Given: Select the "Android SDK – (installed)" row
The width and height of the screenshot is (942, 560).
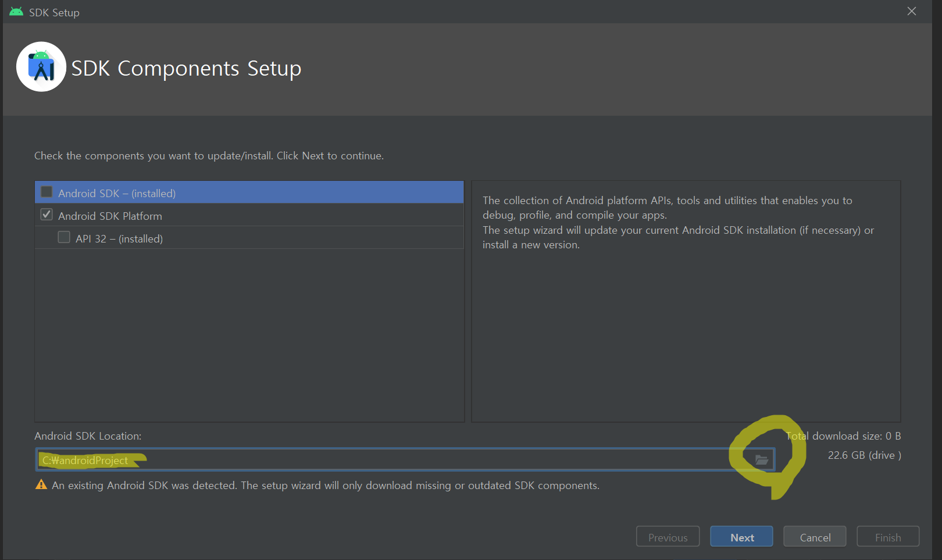Looking at the screenshot, I should 249,192.
